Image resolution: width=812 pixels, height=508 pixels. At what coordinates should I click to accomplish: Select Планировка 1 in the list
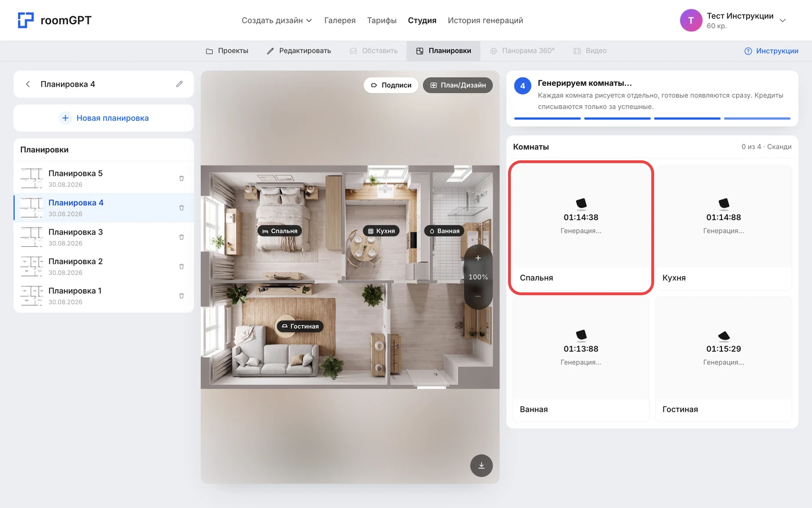[104, 296]
